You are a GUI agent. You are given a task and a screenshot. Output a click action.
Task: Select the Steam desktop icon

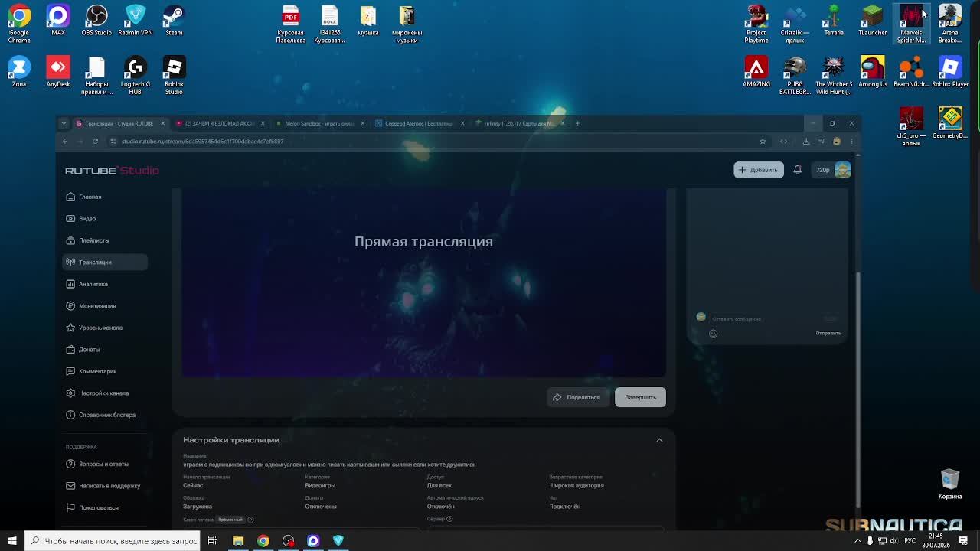pos(174,21)
